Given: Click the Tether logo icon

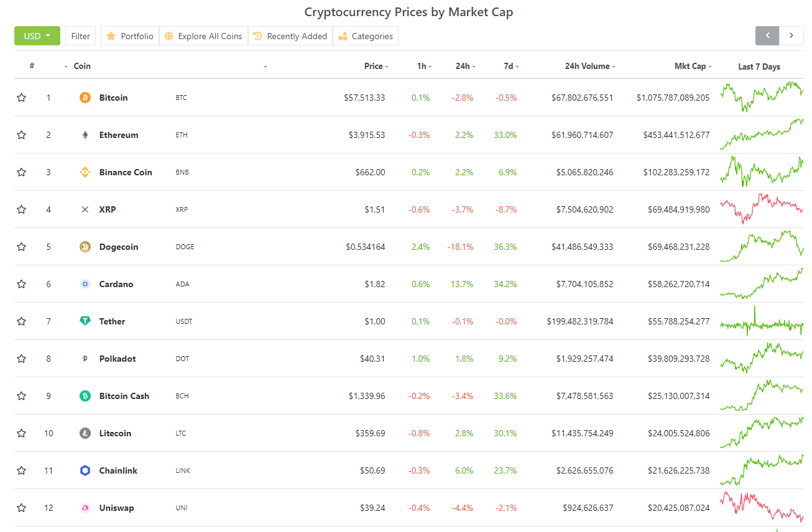Looking at the screenshot, I should tap(85, 321).
